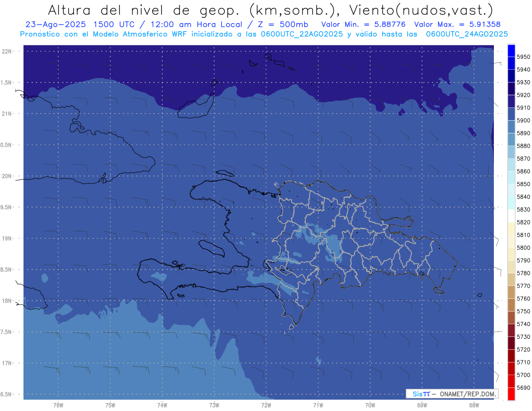Click the legend value "5820"
The height and width of the screenshot is (411, 532).
tap(524, 222)
